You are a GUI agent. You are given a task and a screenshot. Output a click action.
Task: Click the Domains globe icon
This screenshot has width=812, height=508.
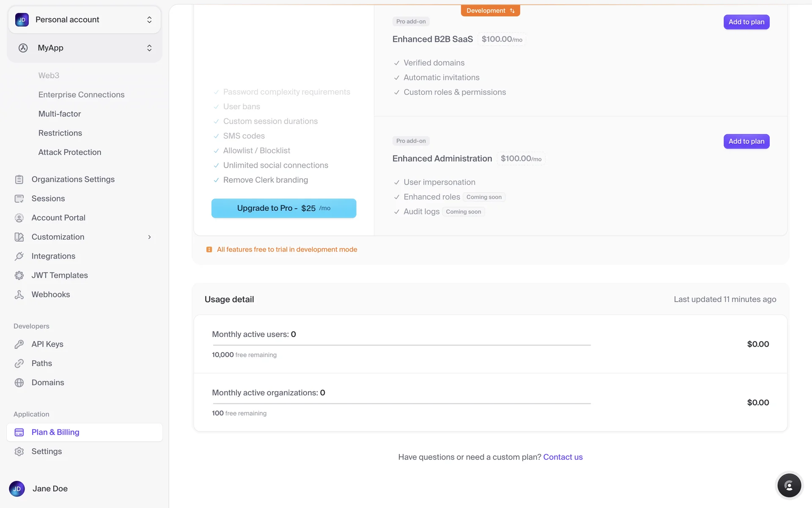pyautogui.click(x=19, y=383)
